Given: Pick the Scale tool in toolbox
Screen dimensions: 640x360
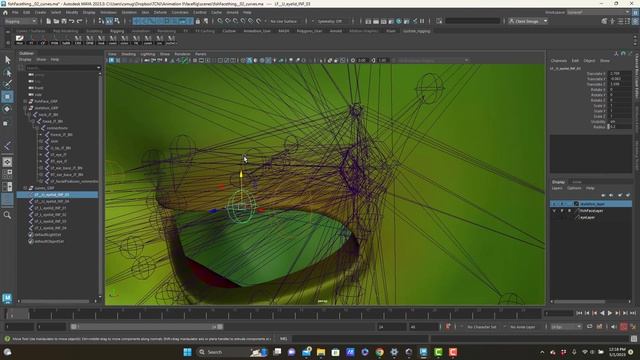Looking at the screenshot, I should tap(6, 123).
